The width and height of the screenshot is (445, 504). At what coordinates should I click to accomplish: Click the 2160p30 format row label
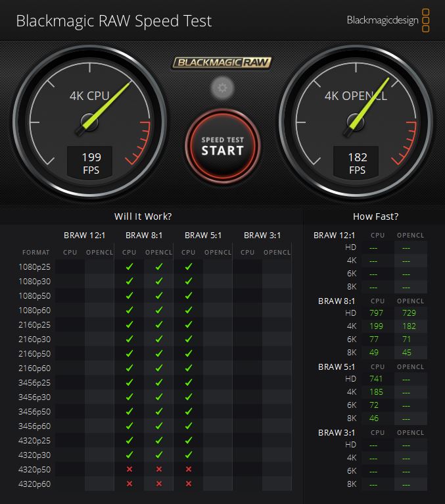coord(35,339)
